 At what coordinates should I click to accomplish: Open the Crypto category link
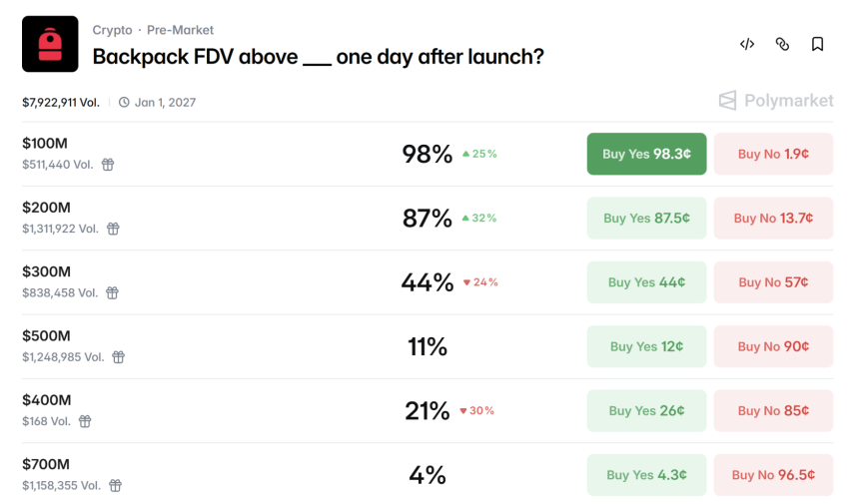coord(112,30)
